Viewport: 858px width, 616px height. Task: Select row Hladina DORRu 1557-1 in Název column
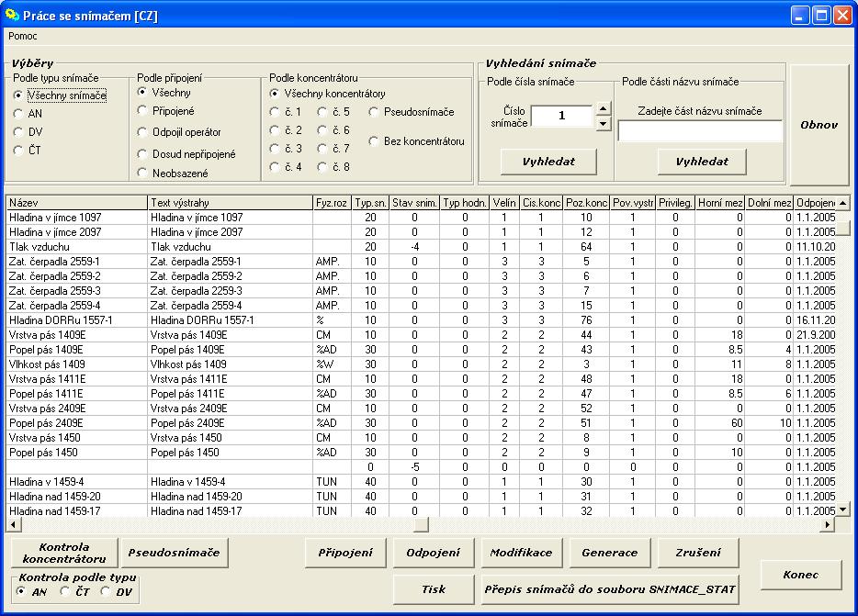(x=76, y=320)
